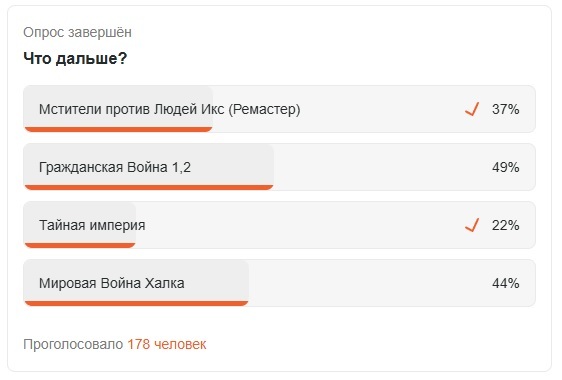Select option Мстители против Людей Икс (Ремастер)
Image resolution: width=562 pixels, height=380 pixels.
(279, 109)
